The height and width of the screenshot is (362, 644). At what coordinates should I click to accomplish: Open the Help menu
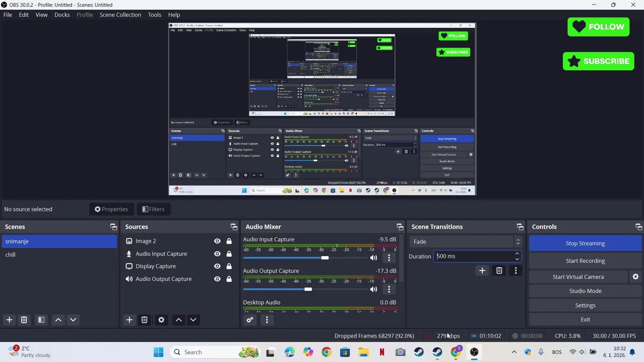click(174, 15)
